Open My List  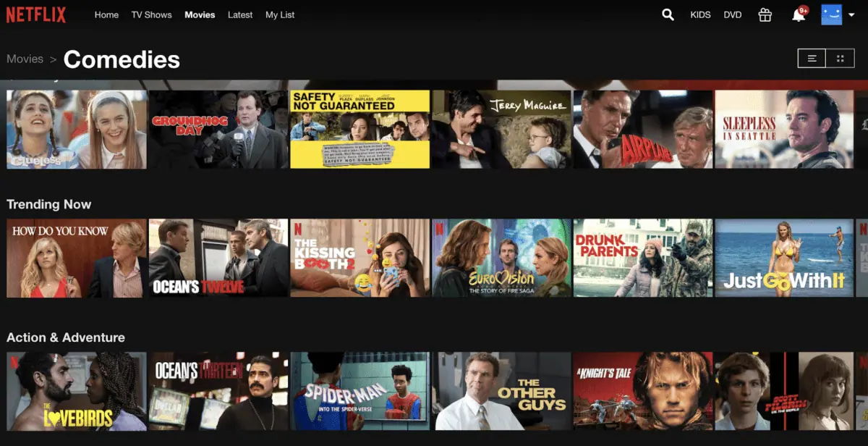(280, 14)
